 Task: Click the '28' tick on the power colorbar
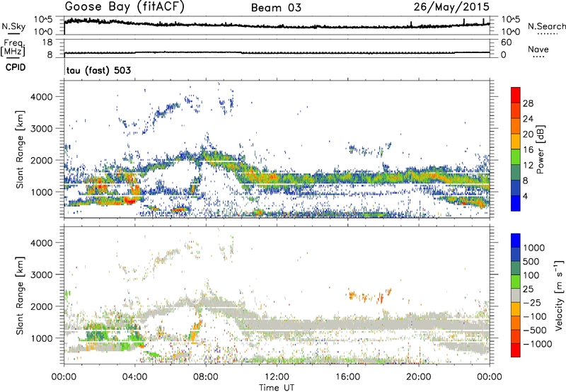[x=528, y=103]
